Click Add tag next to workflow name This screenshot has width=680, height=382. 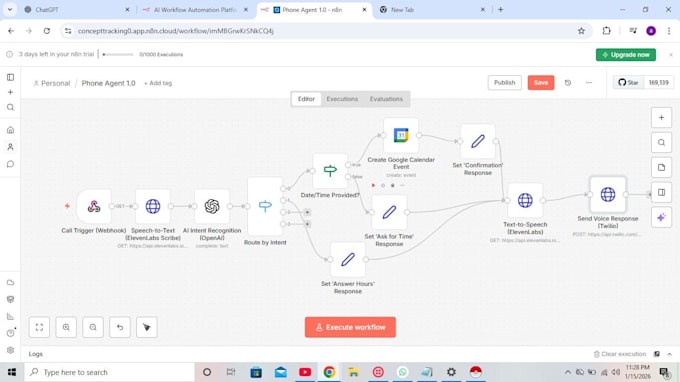(x=158, y=83)
